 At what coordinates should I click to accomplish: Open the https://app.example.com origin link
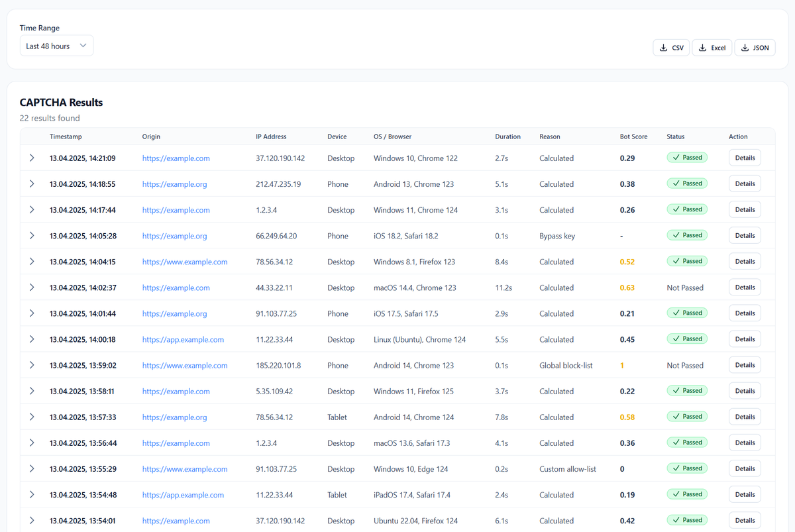pyautogui.click(x=183, y=339)
